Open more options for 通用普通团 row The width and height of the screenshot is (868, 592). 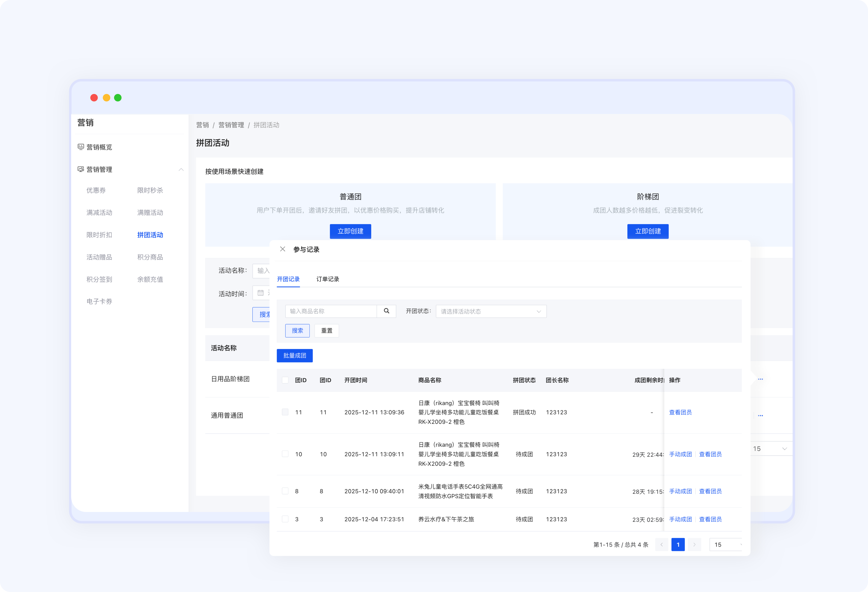(760, 416)
